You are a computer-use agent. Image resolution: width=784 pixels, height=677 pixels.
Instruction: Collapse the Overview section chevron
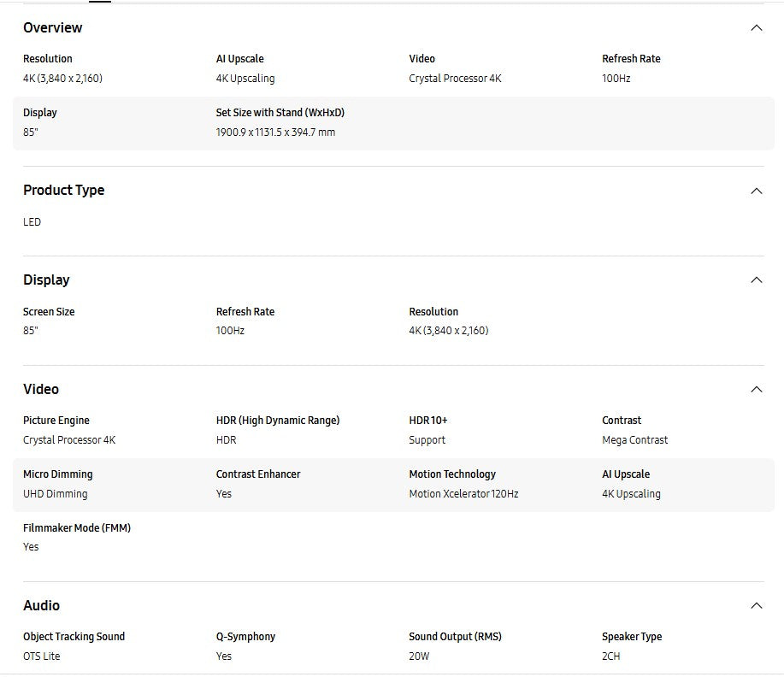coord(756,28)
